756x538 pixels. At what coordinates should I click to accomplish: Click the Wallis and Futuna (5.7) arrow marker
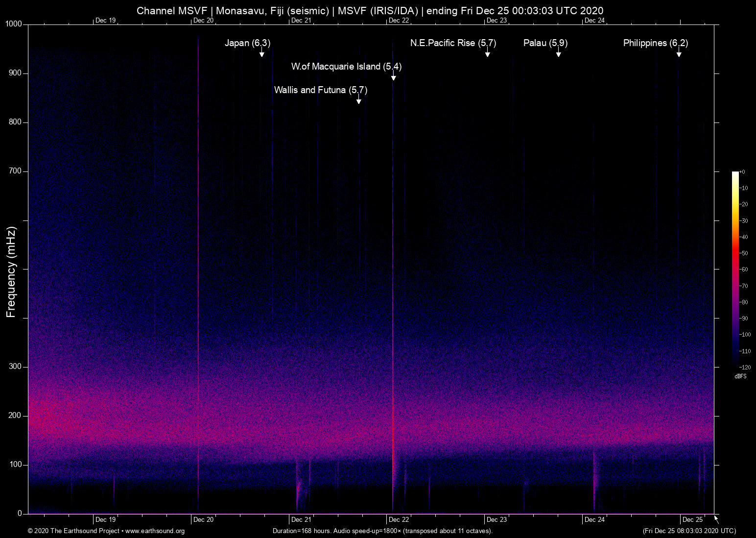359,99
